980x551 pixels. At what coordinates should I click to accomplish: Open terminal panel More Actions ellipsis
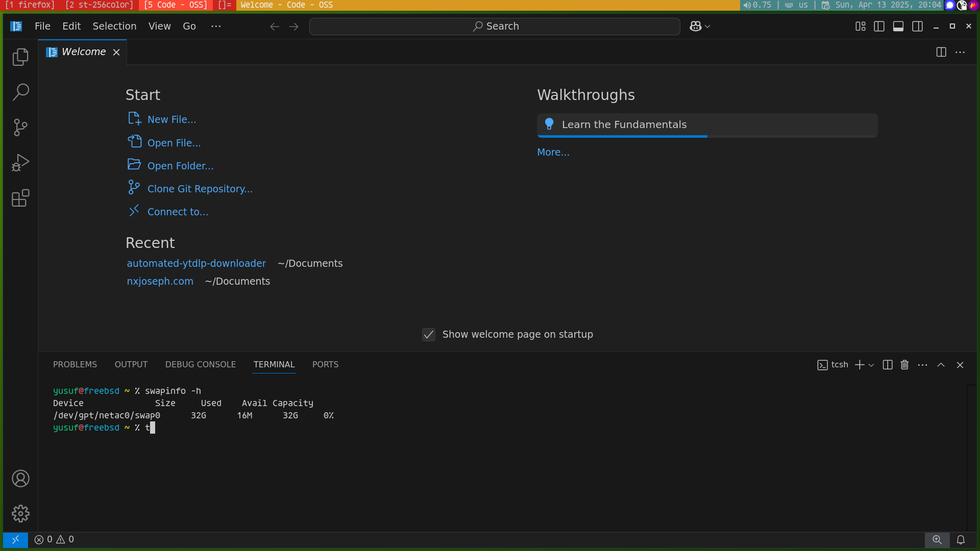(x=922, y=365)
